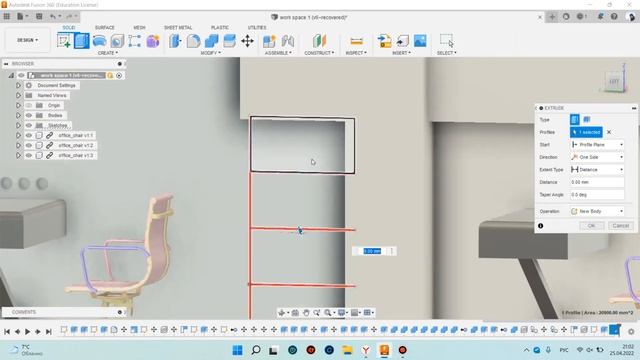Screen dimensions: 640x360
Task: Select the Create Sketch tool
Action: pyautogui.click(x=64, y=41)
